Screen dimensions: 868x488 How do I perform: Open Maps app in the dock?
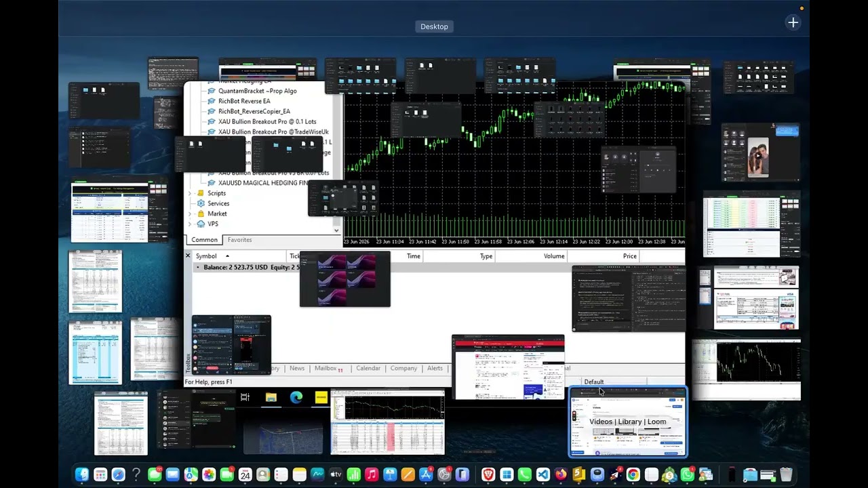pos(191,475)
